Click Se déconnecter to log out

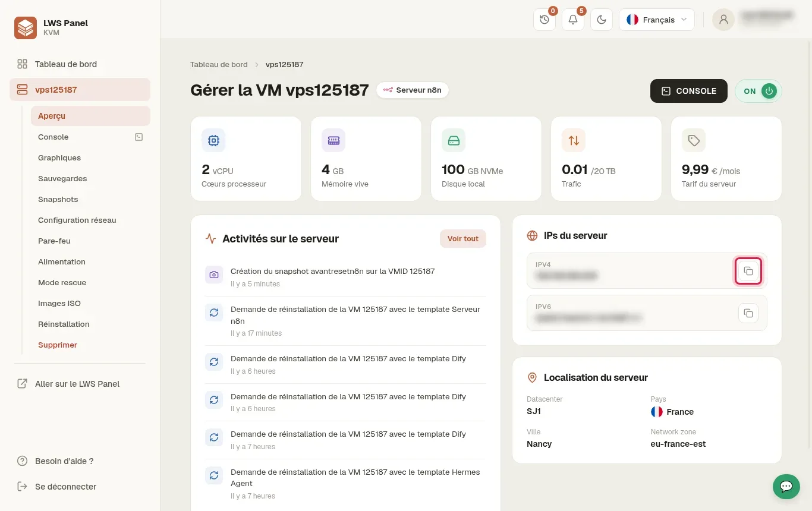coord(80,487)
